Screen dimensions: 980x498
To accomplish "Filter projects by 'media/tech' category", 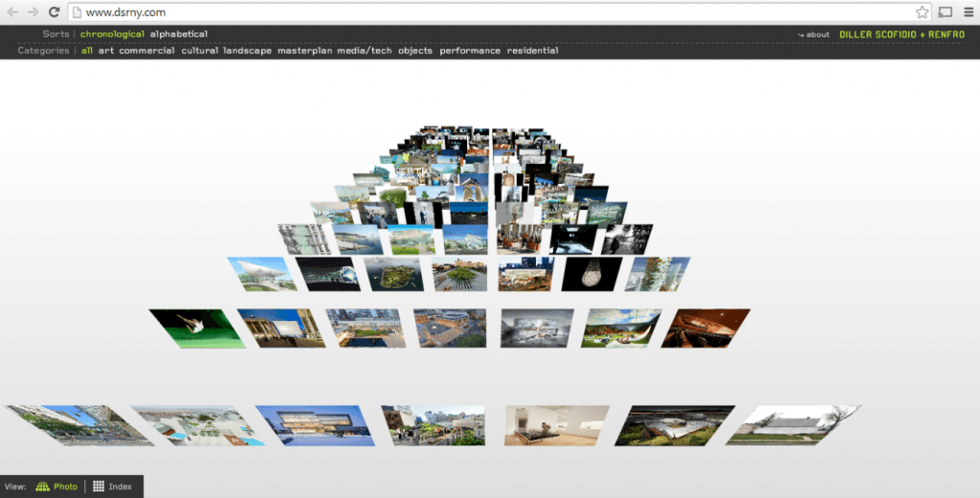I will coord(365,51).
